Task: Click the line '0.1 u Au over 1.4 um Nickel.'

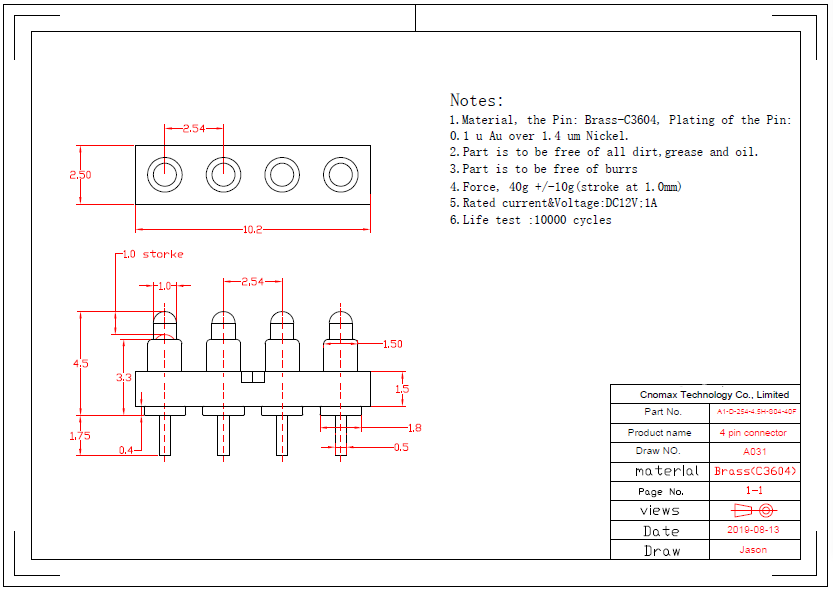Action: point(539,136)
